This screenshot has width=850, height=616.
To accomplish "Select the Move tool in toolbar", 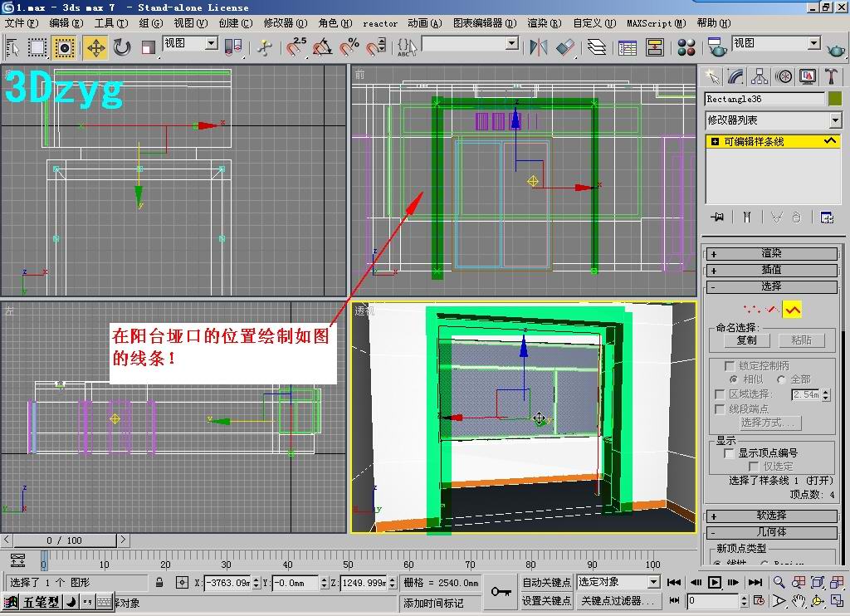I will 95,47.
